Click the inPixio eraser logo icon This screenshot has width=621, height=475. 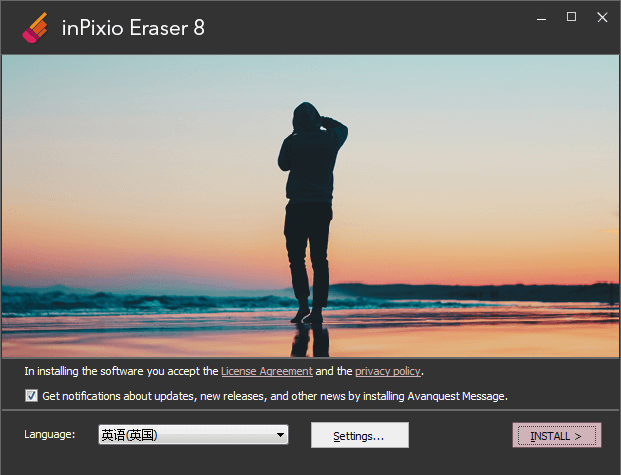click(x=35, y=28)
